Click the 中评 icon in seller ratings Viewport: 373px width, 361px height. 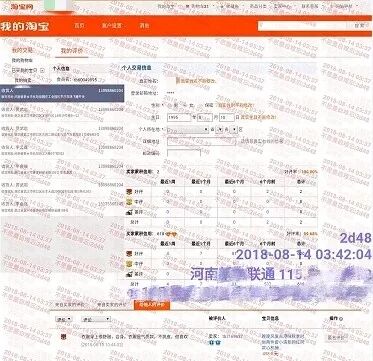coord(130,264)
